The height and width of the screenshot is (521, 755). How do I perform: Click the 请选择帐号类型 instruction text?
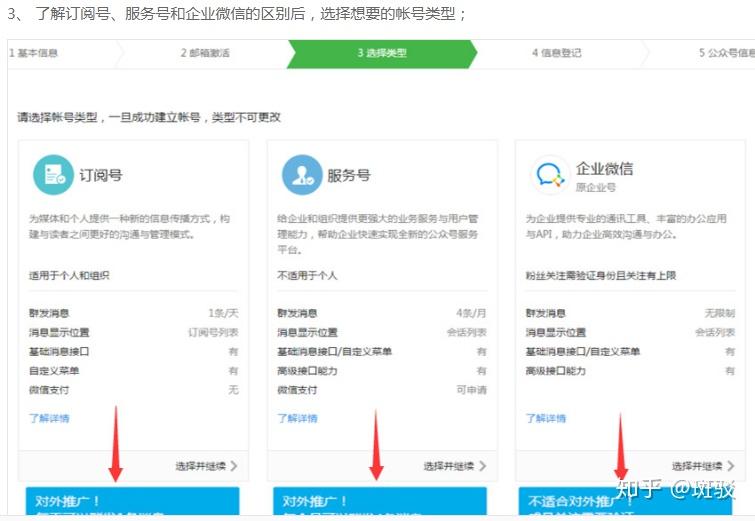(149, 117)
